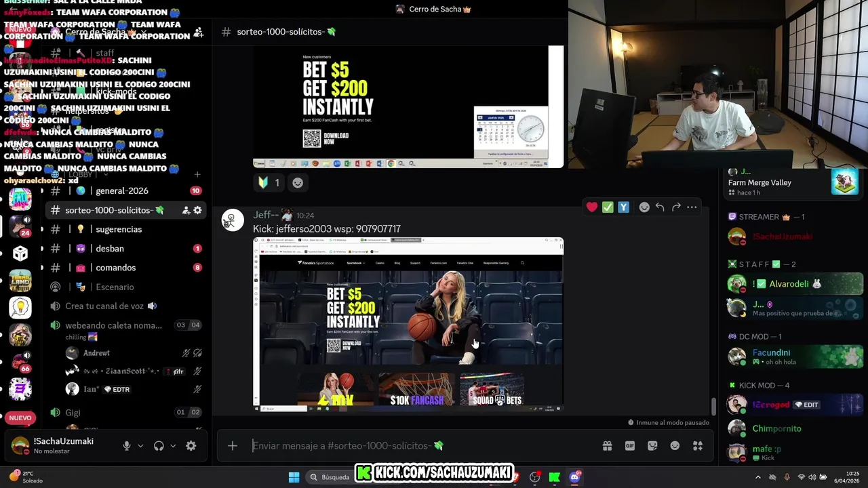The height and width of the screenshot is (488, 868).
Task: Open the emoji picker in message bar
Action: [x=675, y=445]
